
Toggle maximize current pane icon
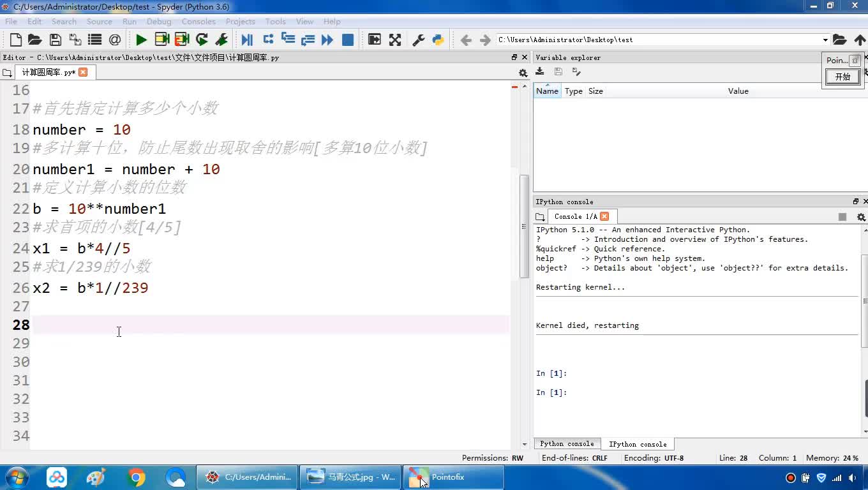click(x=375, y=40)
